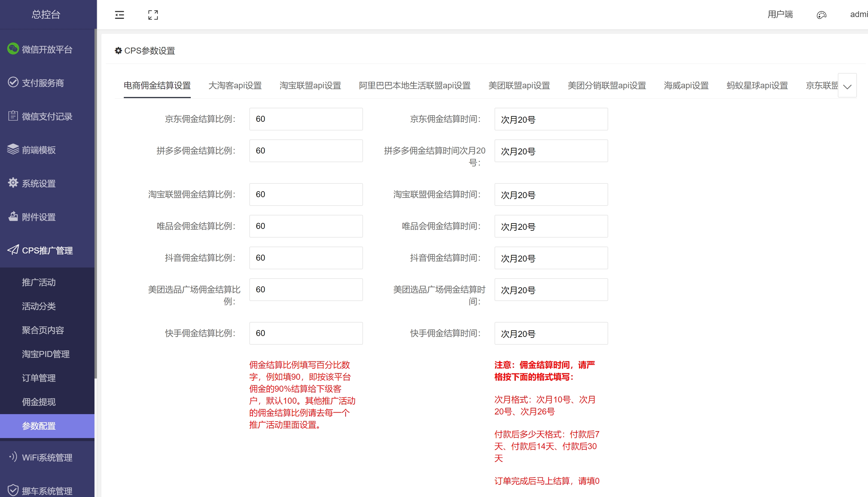Click the 支付服务商 checkmark icon

[13, 82]
